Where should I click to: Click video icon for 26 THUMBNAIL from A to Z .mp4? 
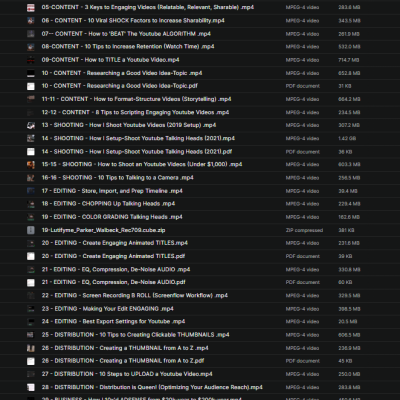click(31, 348)
